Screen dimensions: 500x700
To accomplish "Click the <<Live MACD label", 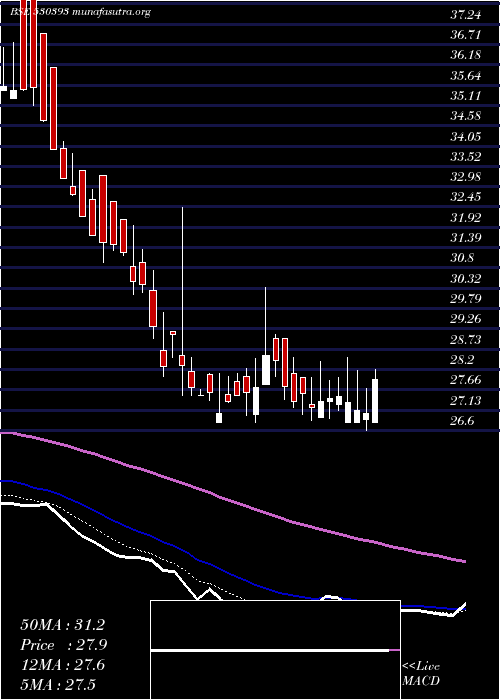I will coord(421,674).
